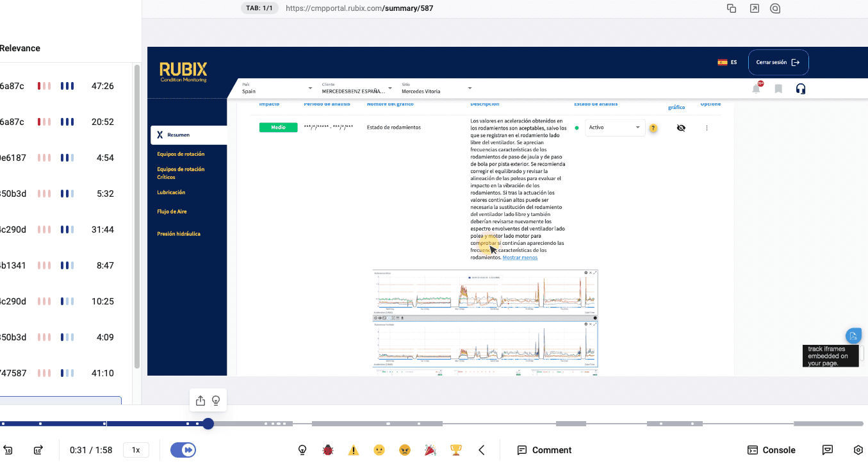The height and width of the screenshot is (466, 868).
Task: Open the replay settings gear icon
Action: [858, 450]
